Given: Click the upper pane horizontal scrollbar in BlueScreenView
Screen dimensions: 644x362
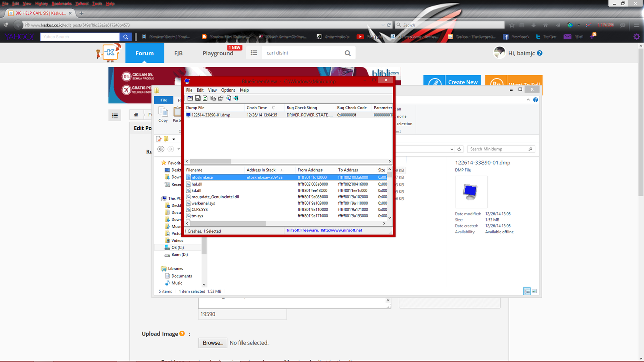Looking at the screenshot, I should tap(288, 161).
